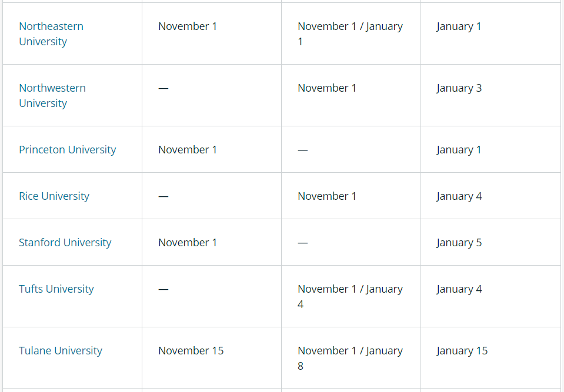Click Northeastern's "November 1 / January 1" text
Image resolution: width=564 pixels, height=392 pixels.
(350, 26)
